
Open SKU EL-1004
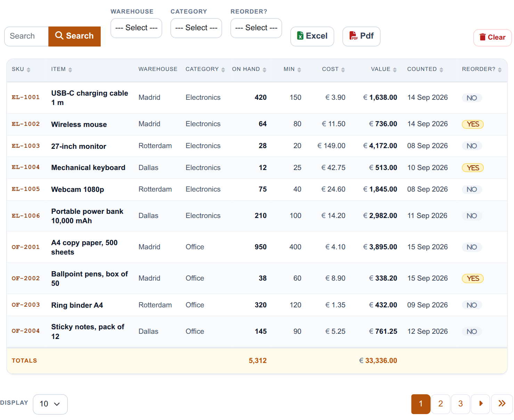pyautogui.click(x=26, y=167)
